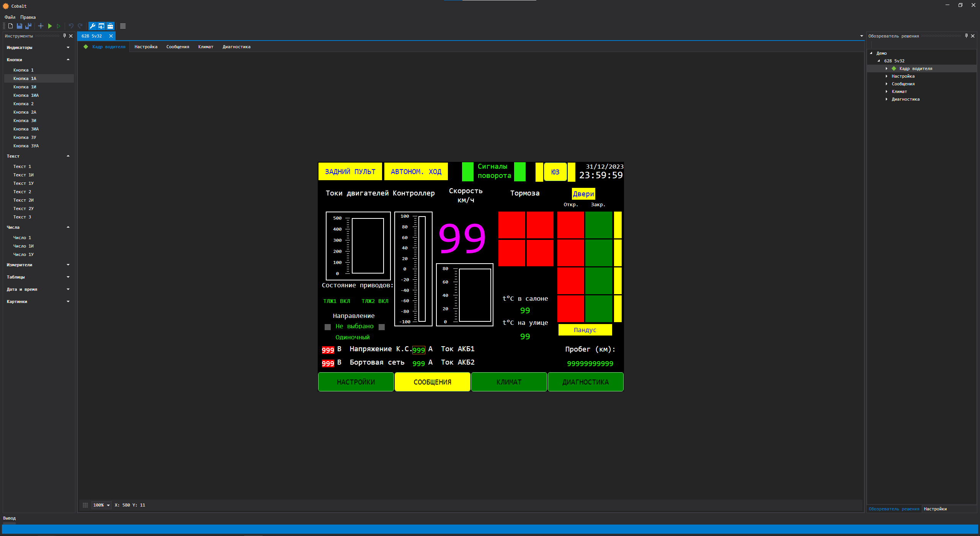The width and height of the screenshot is (980, 536).
Task: Click the single-floppy Save icon
Action: coord(20,26)
